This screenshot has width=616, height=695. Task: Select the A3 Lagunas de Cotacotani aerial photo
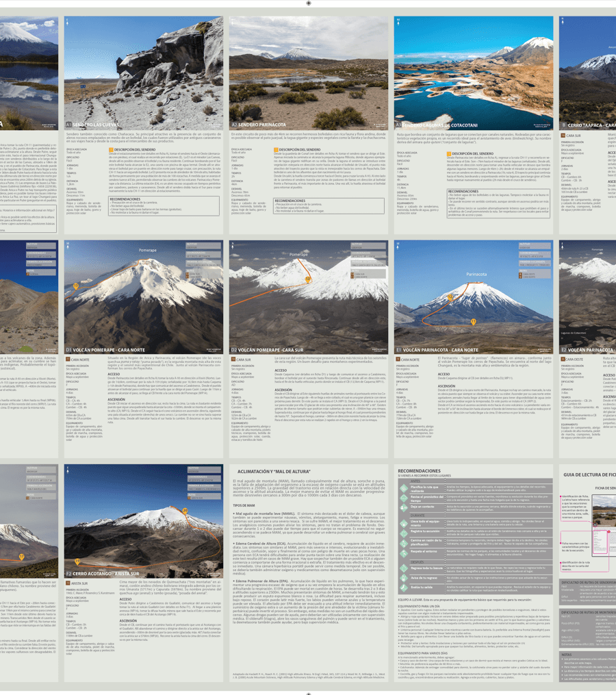(x=474, y=73)
